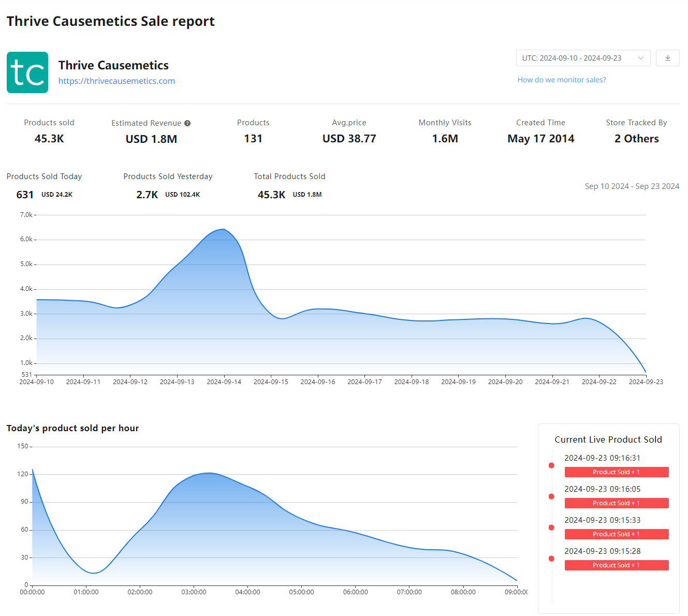Click the 'USD 1.8M' under Total Products Sold
Image resolution: width=688 pixels, height=616 pixels.
307,195
